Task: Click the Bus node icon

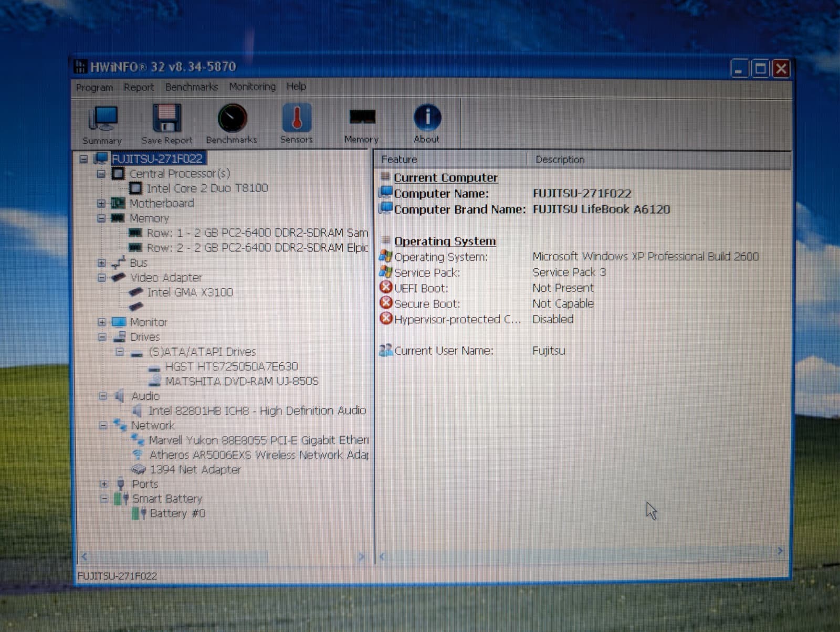Action: point(119,262)
